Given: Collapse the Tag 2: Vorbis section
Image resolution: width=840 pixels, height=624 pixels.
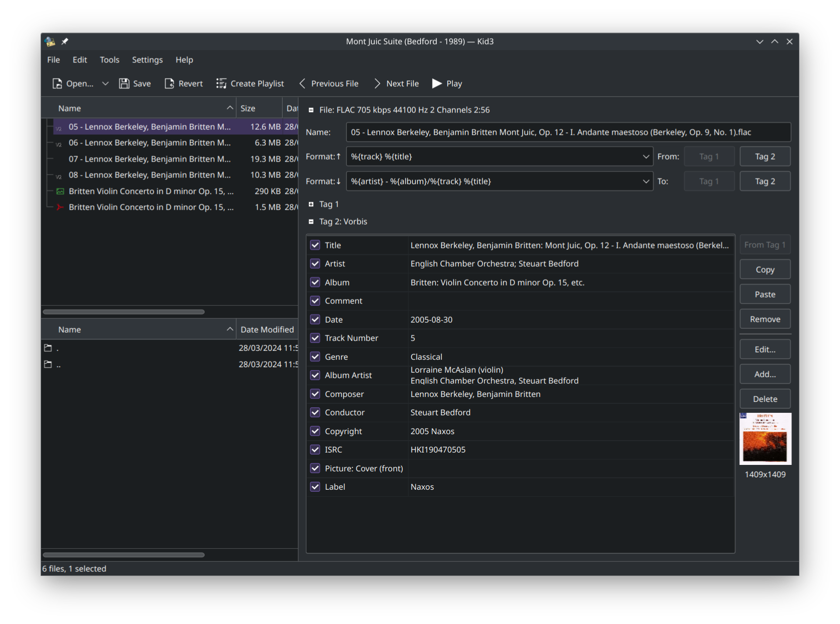Looking at the screenshot, I should pyautogui.click(x=311, y=222).
